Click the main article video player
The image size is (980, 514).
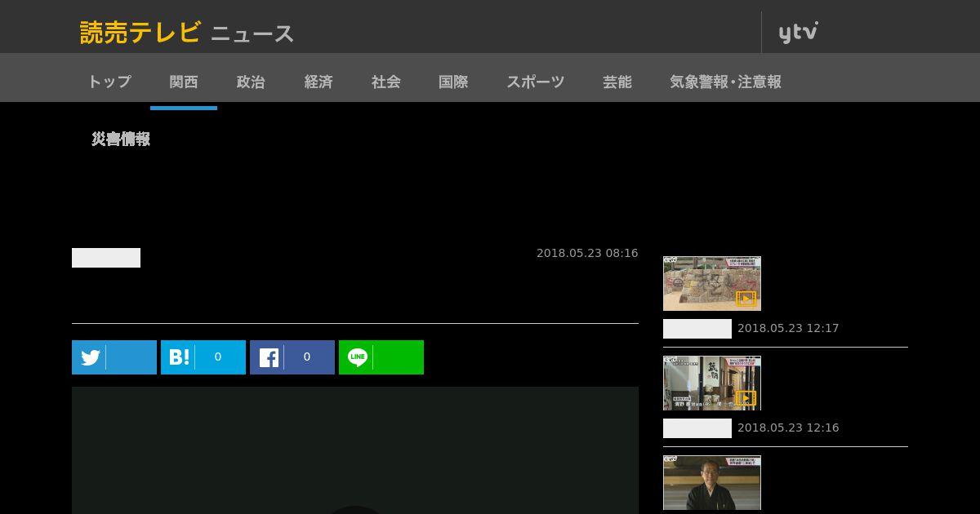coord(355,450)
